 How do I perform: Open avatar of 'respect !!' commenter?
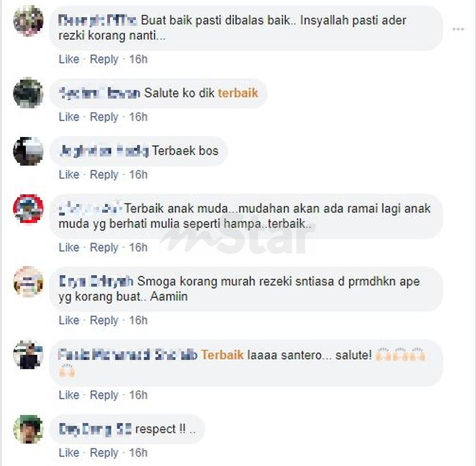click(x=28, y=429)
